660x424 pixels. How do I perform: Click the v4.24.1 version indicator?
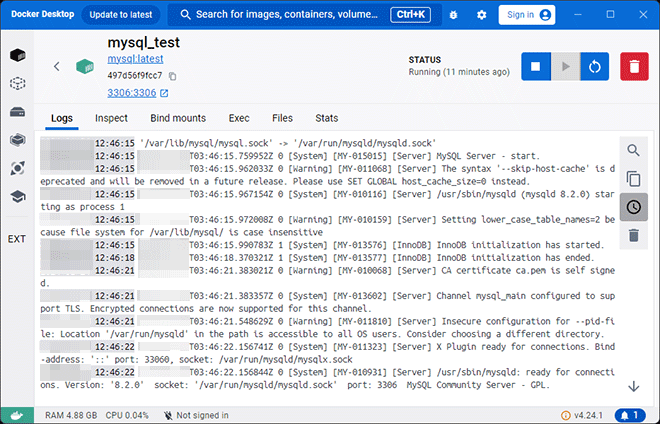pyautogui.click(x=583, y=416)
